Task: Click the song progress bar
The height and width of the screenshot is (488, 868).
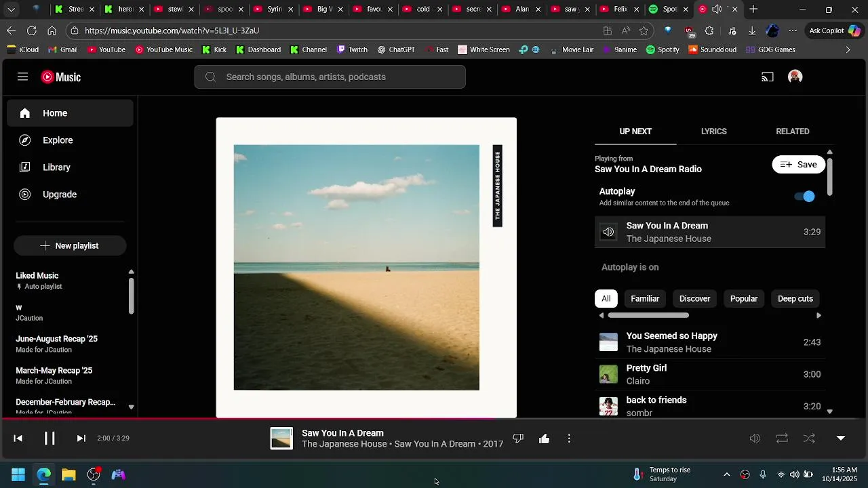Action: coord(434,419)
